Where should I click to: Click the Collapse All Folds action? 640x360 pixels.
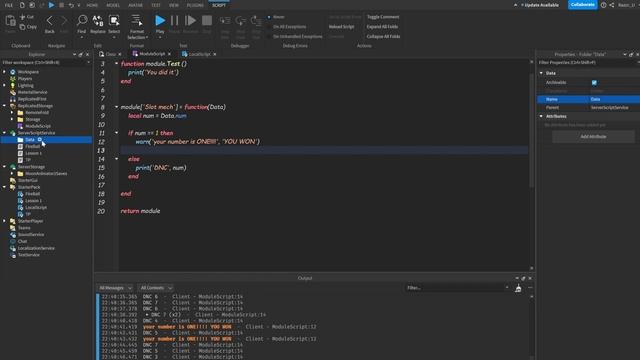click(383, 37)
